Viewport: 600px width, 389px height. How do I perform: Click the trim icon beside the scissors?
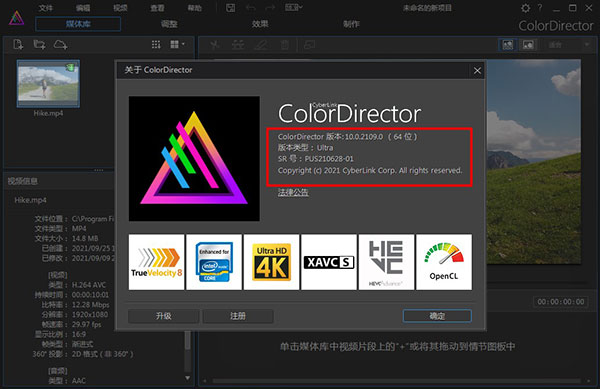(238, 45)
